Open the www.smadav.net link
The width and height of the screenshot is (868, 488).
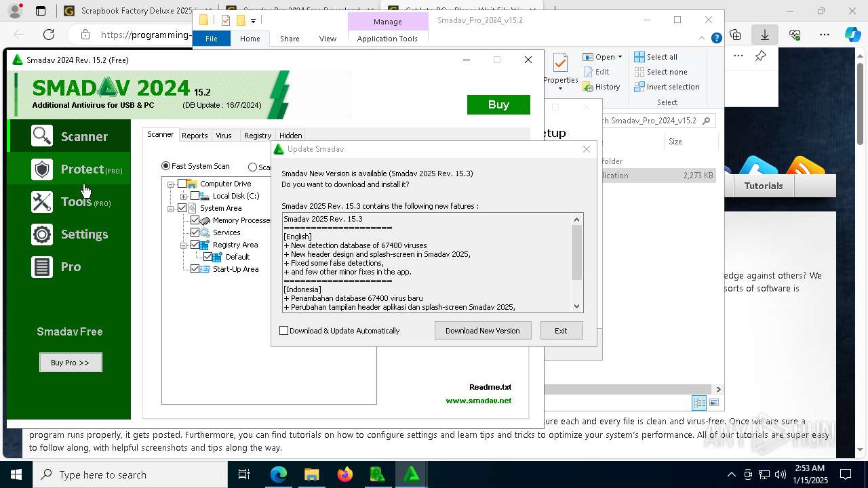(x=479, y=401)
